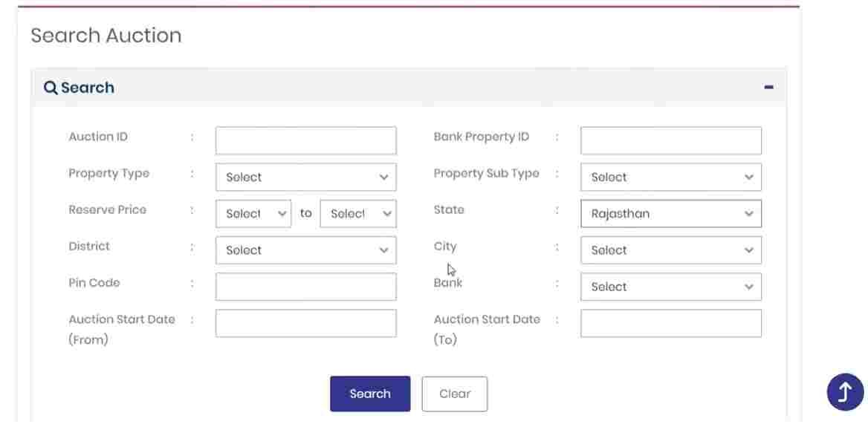Image resolution: width=868 pixels, height=430 pixels.
Task: Click the Auction ID input field
Action: 305,140
